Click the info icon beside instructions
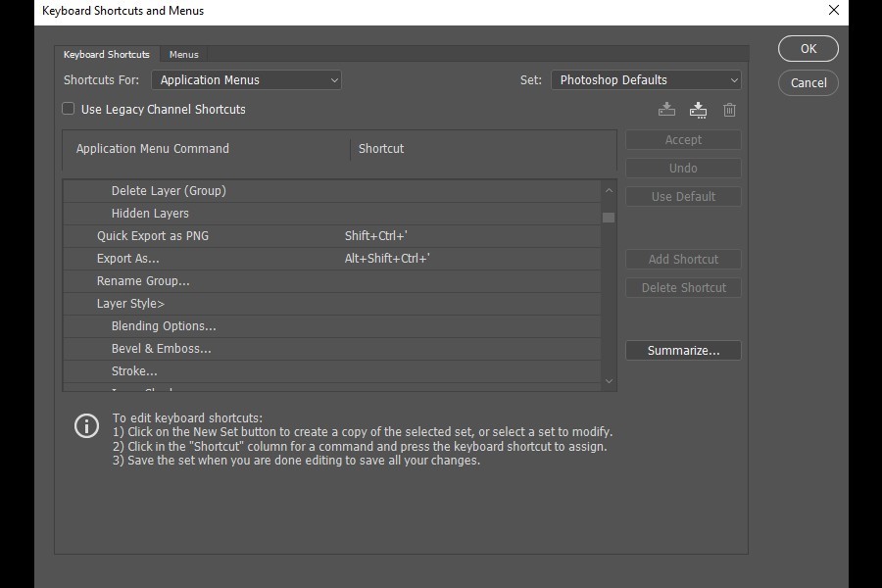882x588 pixels. [86, 426]
